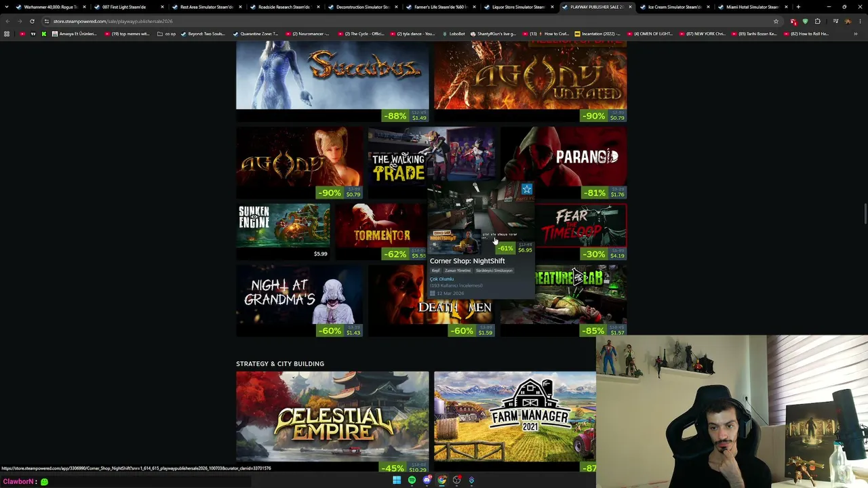Close the Roadside Research tab

[318, 7]
